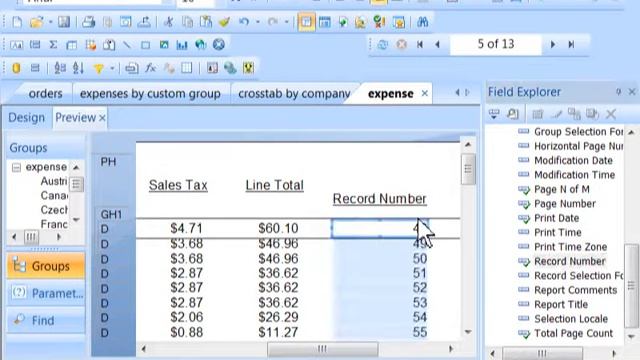Toggle the Field Explorer toolbar button

point(325,22)
